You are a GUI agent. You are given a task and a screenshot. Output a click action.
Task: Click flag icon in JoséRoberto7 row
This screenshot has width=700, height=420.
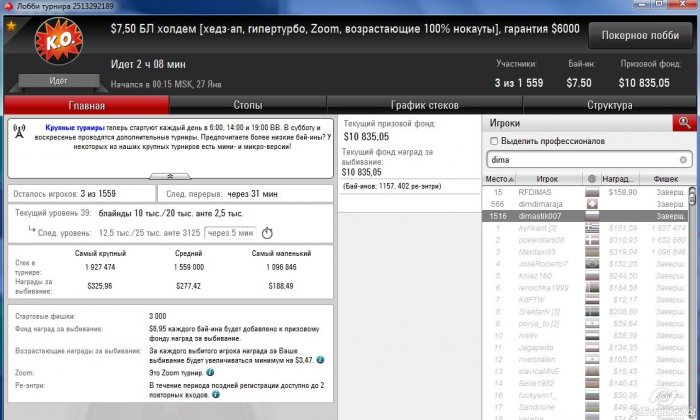point(592,264)
